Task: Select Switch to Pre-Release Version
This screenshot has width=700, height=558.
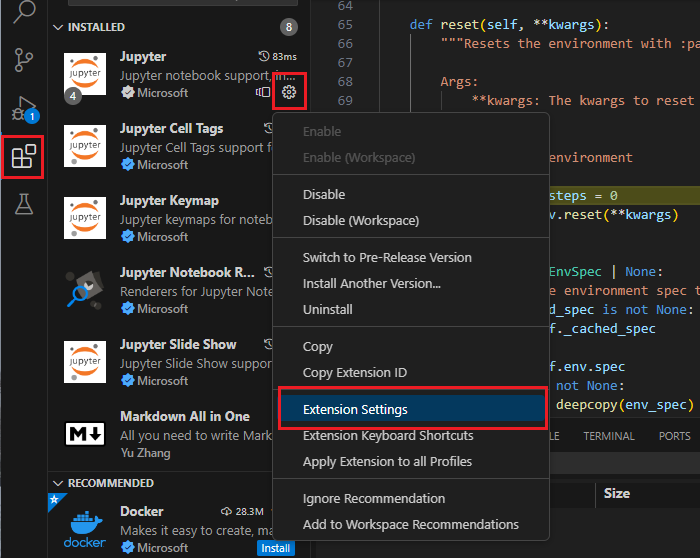Action: click(x=411, y=258)
